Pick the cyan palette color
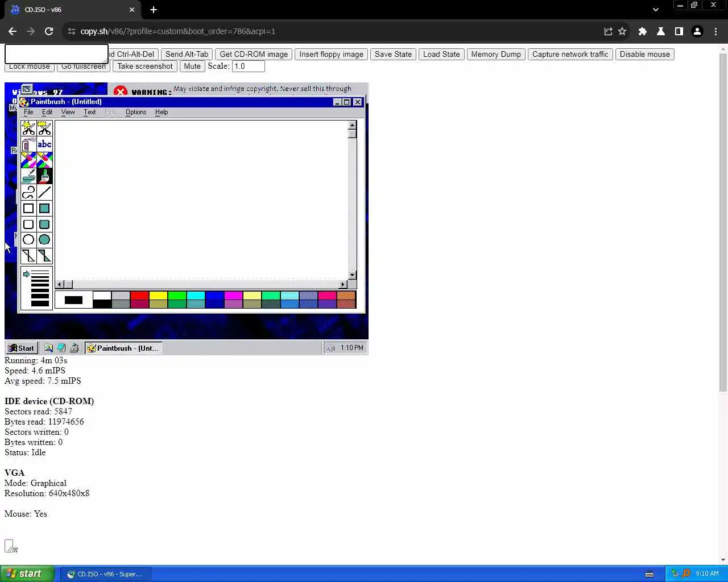Viewport: 728px width, 582px height. (x=196, y=296)
